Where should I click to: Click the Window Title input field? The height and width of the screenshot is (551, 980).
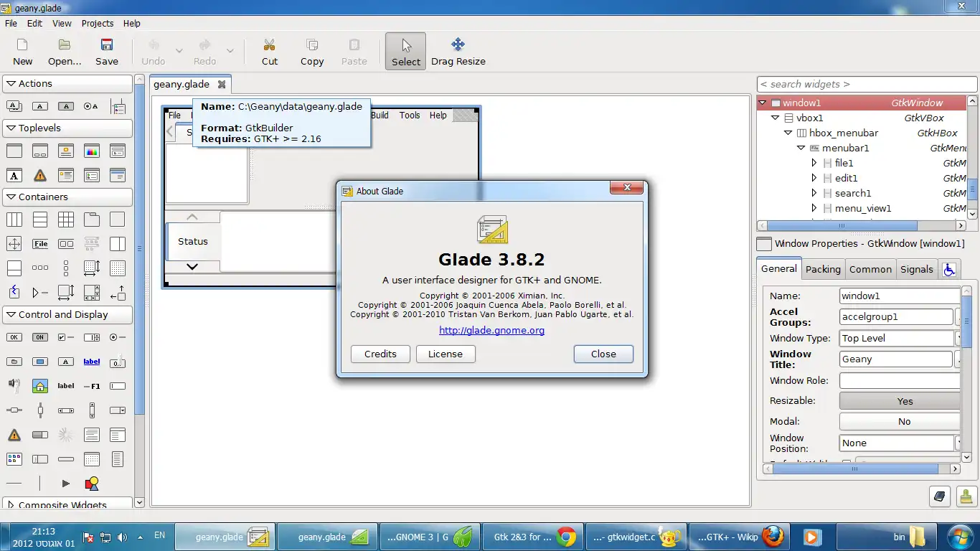(x=896, y=359)
